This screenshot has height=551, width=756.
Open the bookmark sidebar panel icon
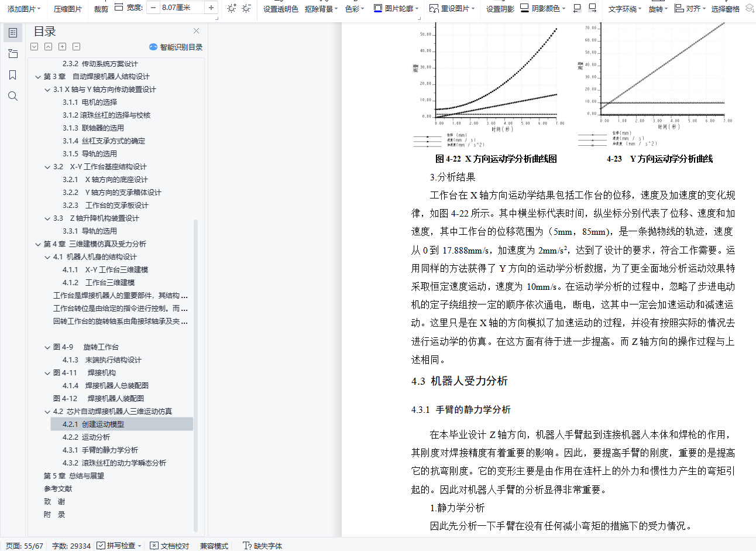pyautogui.click(x=13, y=75)
